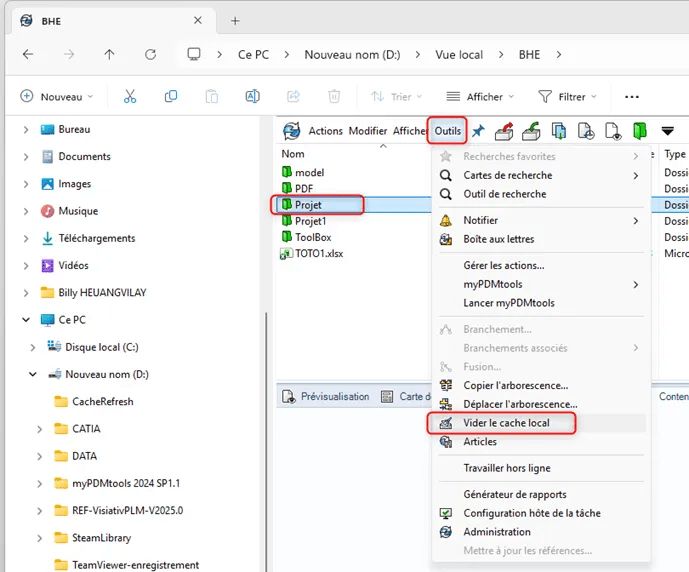
Task: Click the PDM check-in icon with green arrow
Action: [x=531, y=131]
